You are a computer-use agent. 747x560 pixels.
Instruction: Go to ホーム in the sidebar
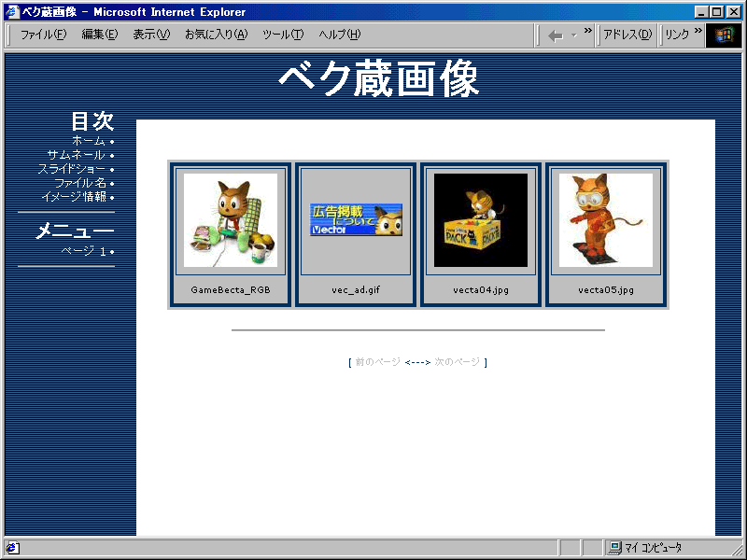(88, 141)
